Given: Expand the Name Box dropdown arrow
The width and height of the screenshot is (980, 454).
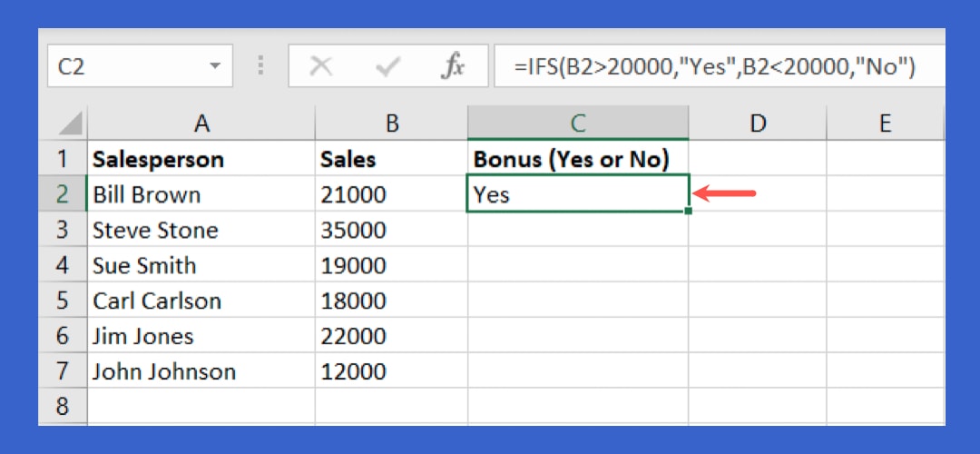Looking at the screenshot, I should (215, 66).
